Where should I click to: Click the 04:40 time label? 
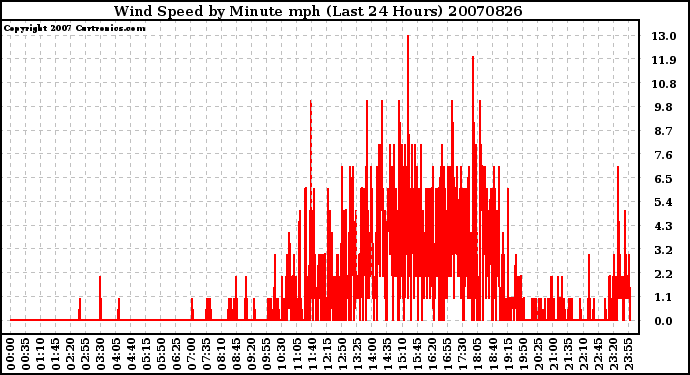[x=131, y=355]
